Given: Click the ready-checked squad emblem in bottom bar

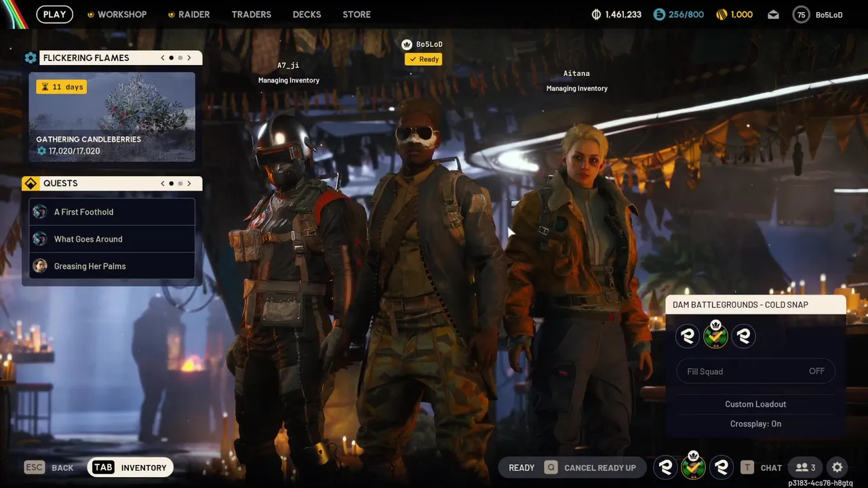Looking at the screenshot, I should (x=693, y=466).
